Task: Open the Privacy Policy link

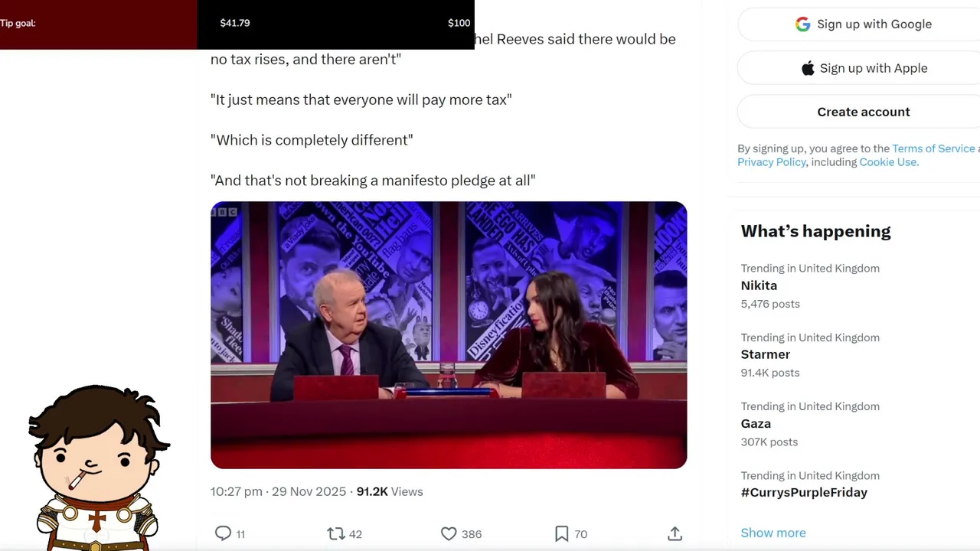Action: click(772, 162)
